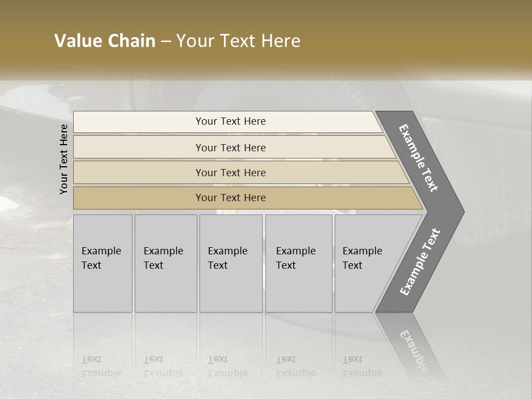Select the darkest tan Your Text Here bar

(x=248, y=198)
